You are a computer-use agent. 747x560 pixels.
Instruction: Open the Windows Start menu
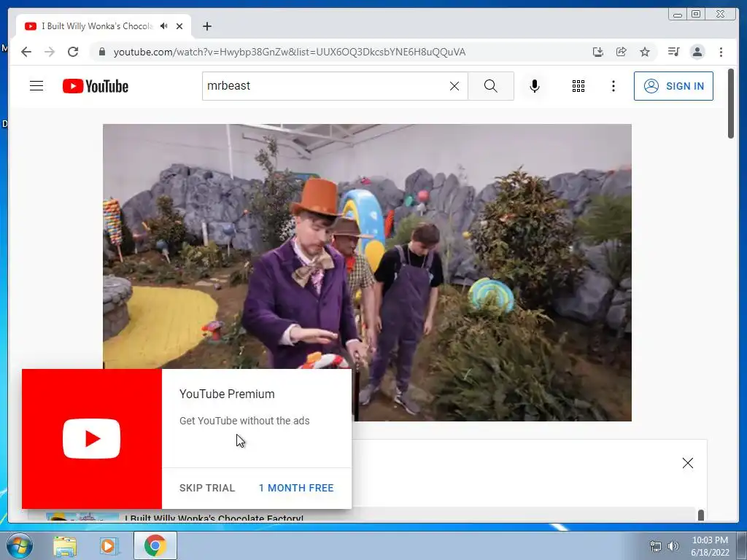coord(20,545)
